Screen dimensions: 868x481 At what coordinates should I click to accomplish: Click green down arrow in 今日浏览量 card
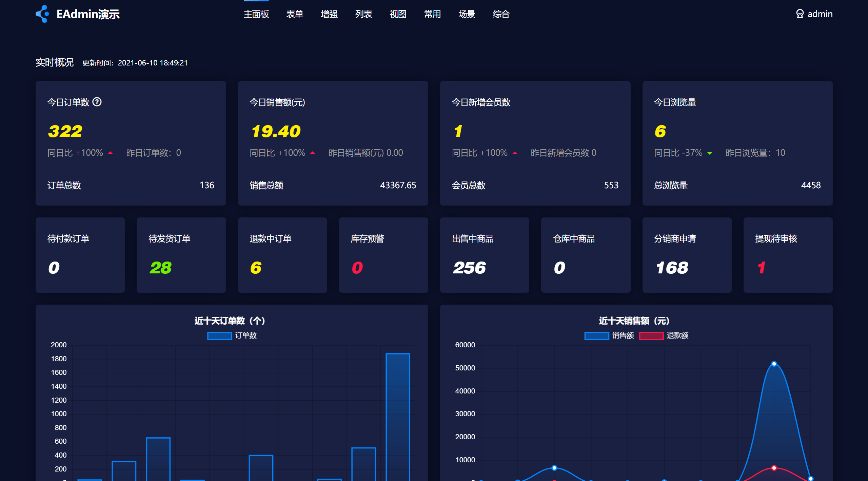(710, 153)
